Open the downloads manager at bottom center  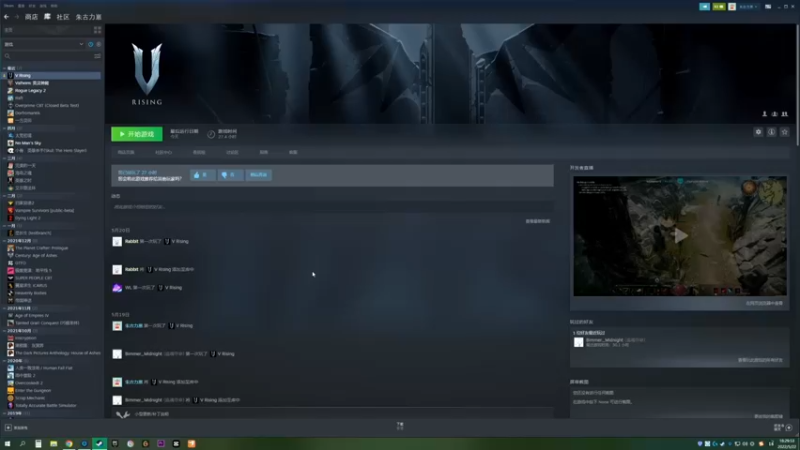[400, 426]
